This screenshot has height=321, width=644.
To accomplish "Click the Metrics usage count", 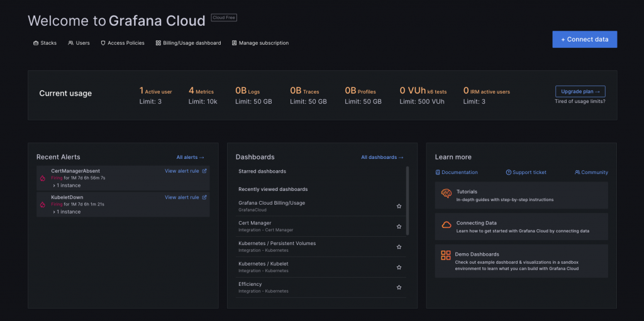I will click(x=201, y=91).
